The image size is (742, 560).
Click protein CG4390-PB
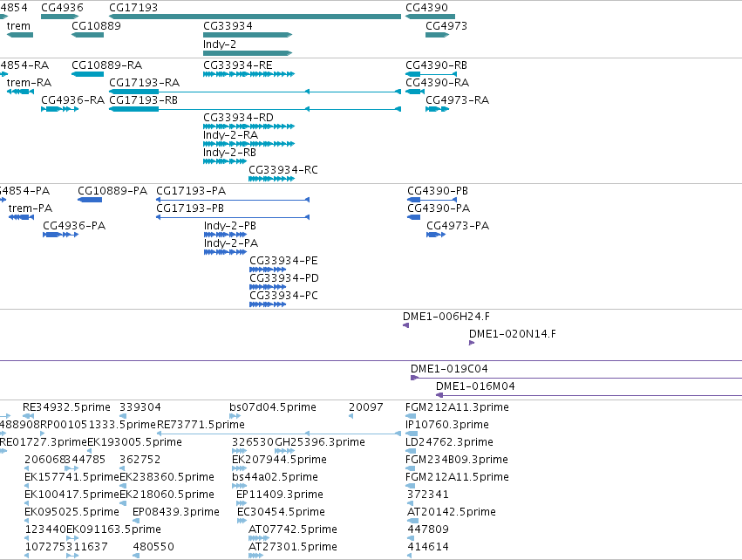(x=432, y=200)
